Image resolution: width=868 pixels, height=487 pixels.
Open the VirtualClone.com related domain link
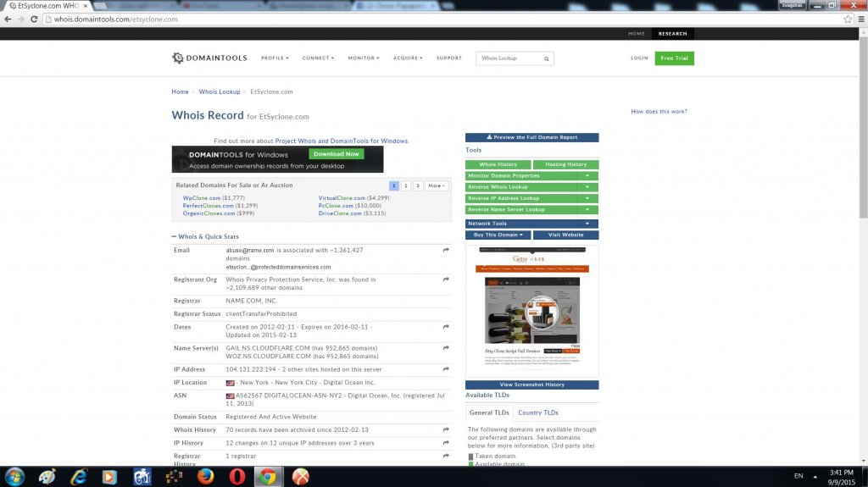[342, 197]
